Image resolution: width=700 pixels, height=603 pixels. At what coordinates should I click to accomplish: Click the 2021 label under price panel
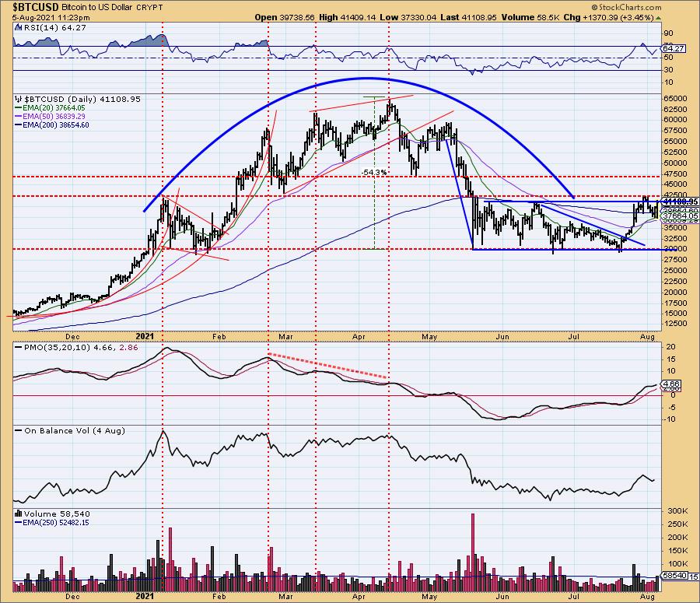(x=145, y=336)
